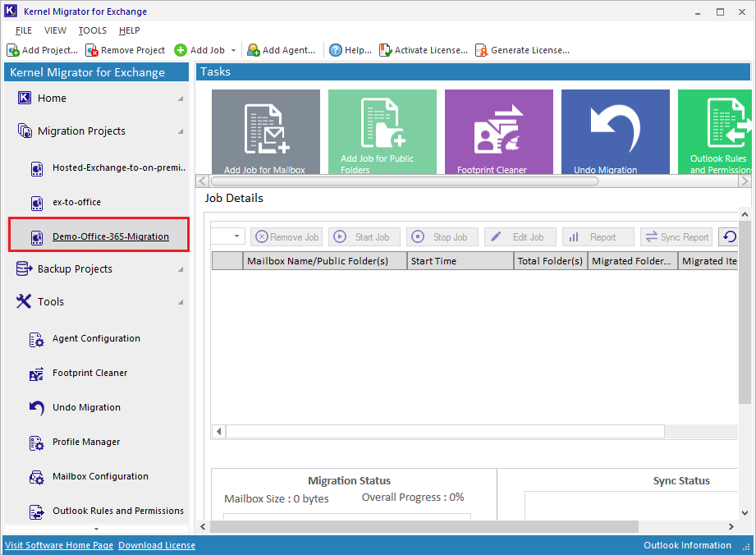This screenshot has height=555, width=756.
Task: Click the Kernel Migrator title bar logo
Action: pos(11,11)
